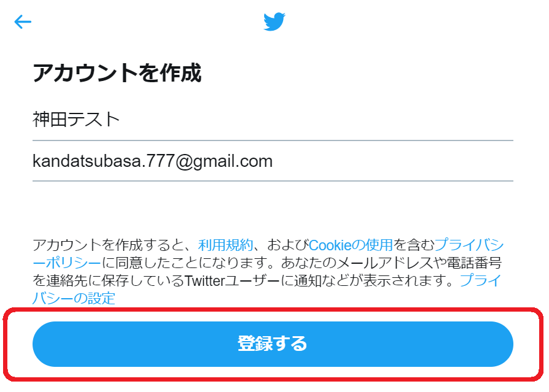Screen dimensions: 549x392
Task: Click the @ symbol in the email address
Action: tap(184, 161)
